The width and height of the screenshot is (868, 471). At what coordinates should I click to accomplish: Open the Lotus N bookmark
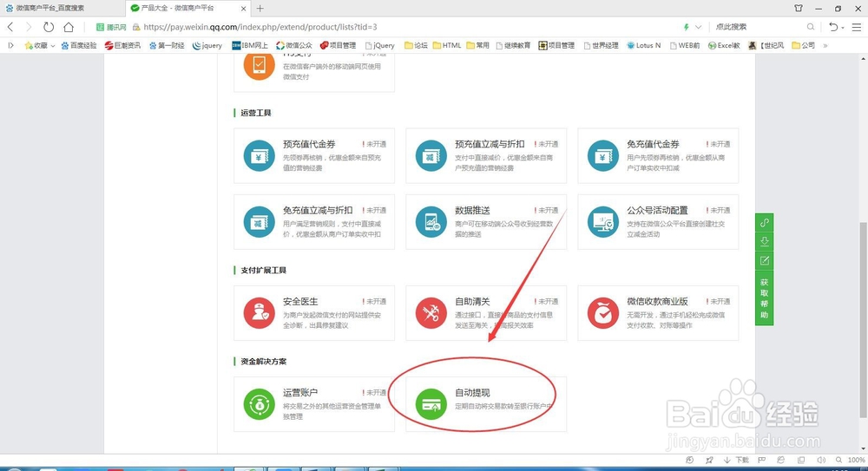coord(643,45)
